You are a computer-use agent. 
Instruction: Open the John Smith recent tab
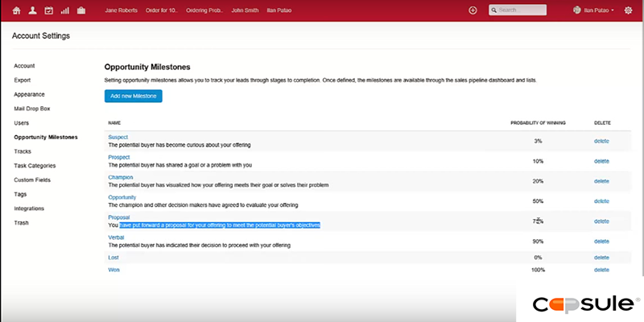coord(246,10)
